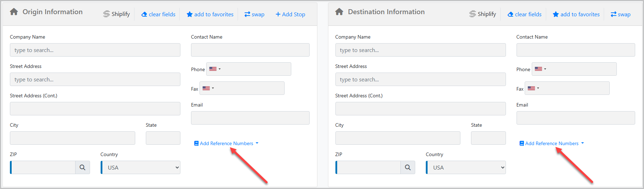644x189 pixels.
Task: Clear fields in the Origin Information panel
Action: [158, 14]
